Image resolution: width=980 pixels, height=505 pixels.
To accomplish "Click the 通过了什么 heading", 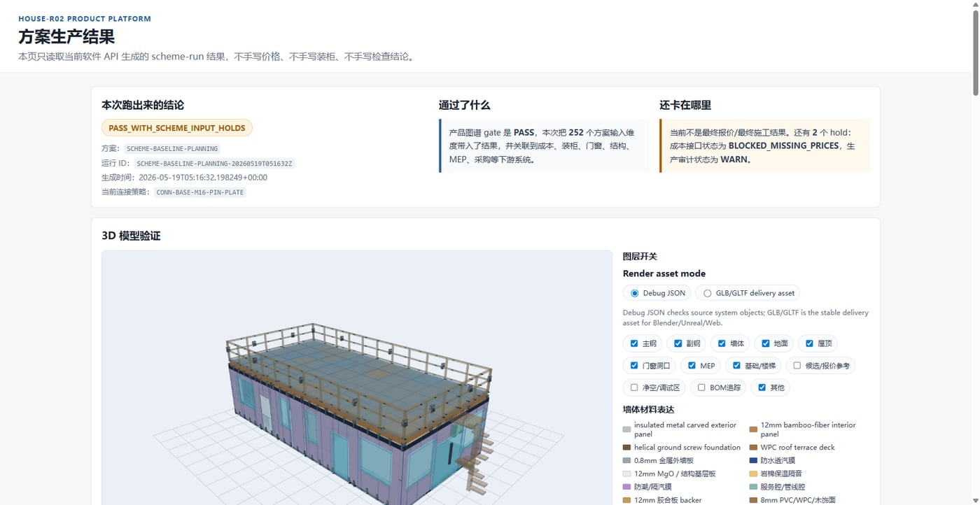I will [464, 105].
